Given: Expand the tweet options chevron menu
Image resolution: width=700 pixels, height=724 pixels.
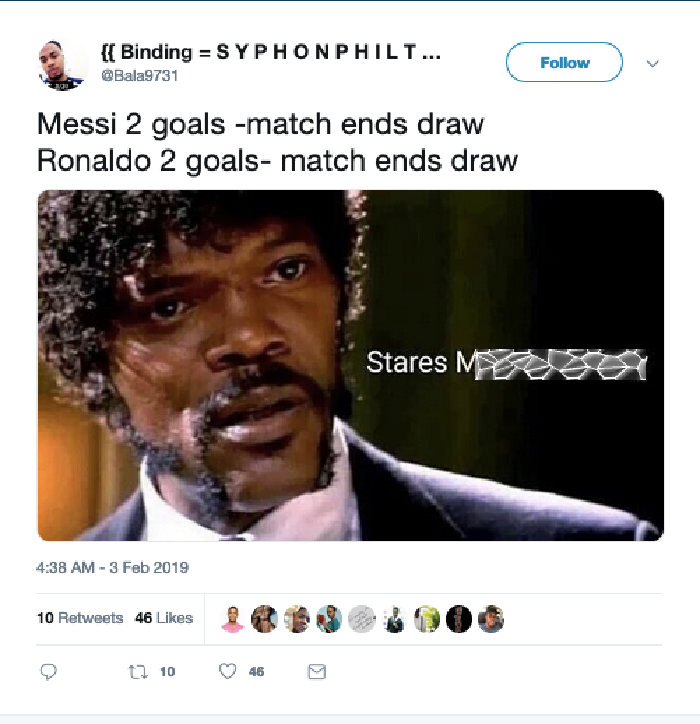Looking at the screenshot, I should coord(652,63).
